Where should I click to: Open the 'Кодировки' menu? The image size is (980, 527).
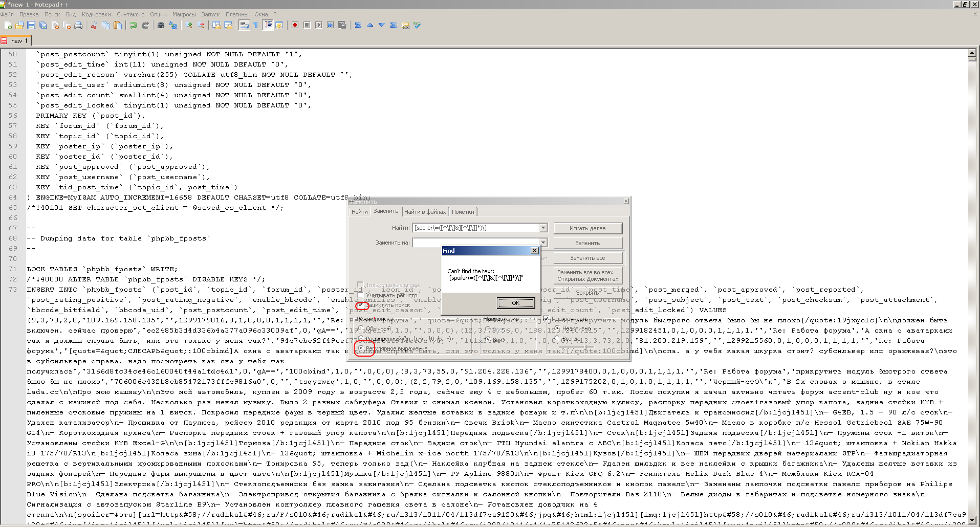tap(96, 14)
